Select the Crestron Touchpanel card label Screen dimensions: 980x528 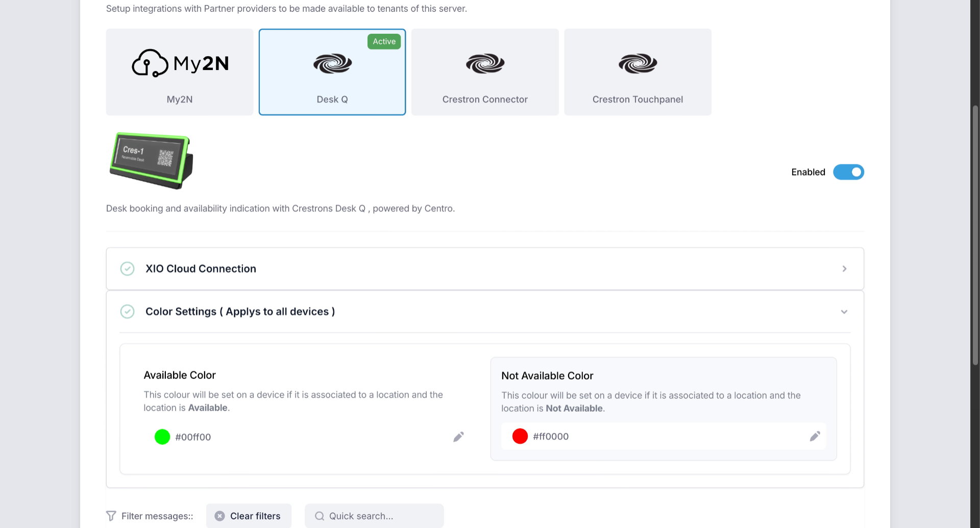pos(638,100)
